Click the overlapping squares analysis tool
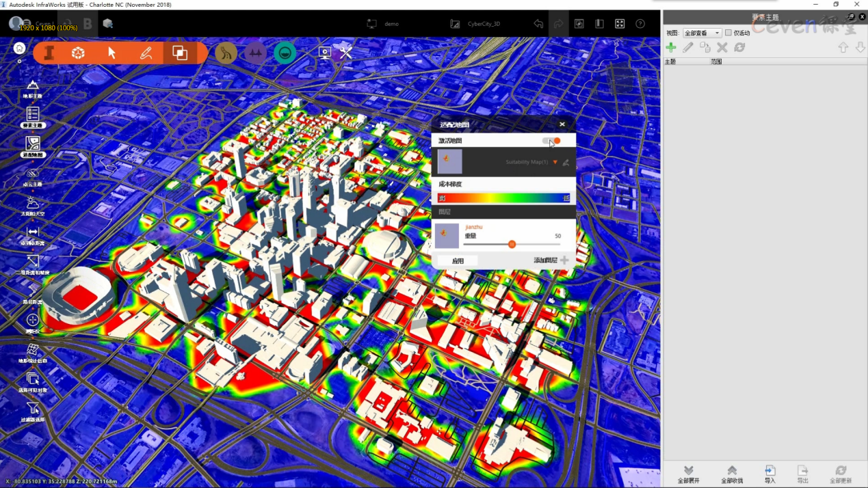868x488 pixels. click(180, 53)
